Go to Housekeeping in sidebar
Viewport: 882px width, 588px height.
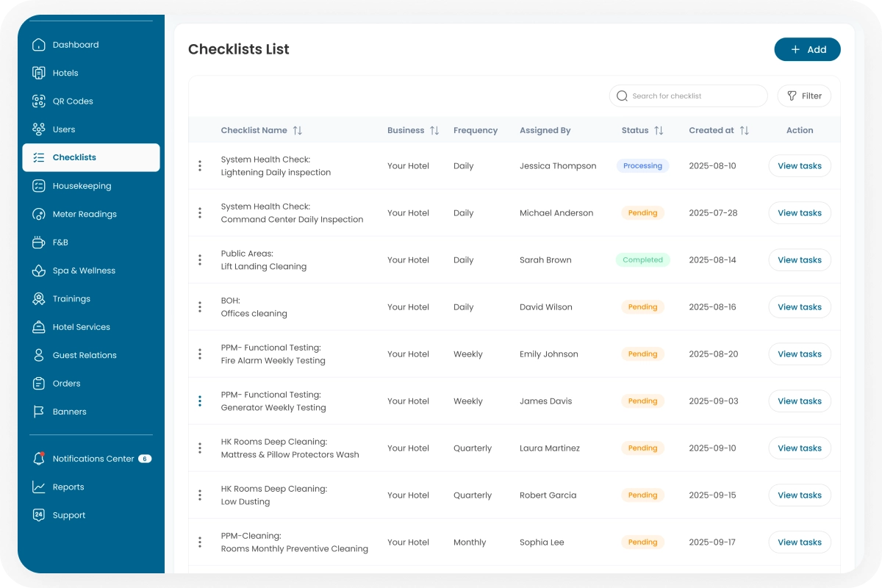82,186
